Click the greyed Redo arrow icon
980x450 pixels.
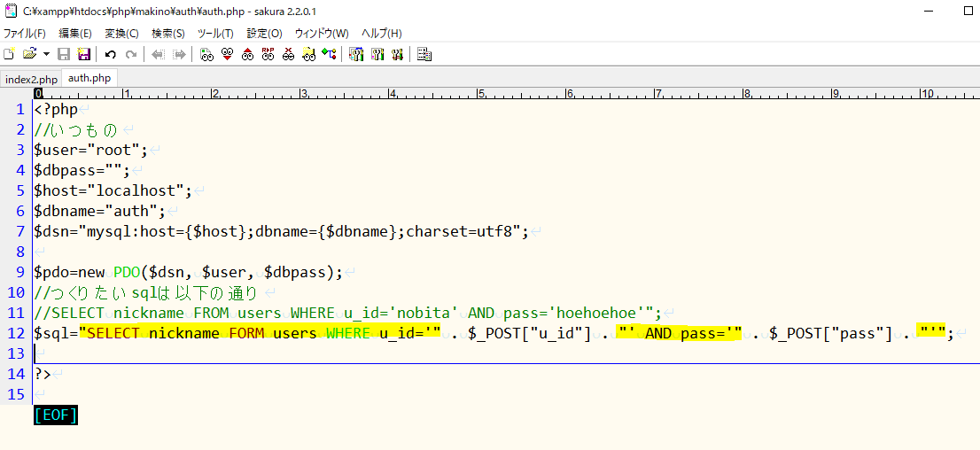point(130,54)
